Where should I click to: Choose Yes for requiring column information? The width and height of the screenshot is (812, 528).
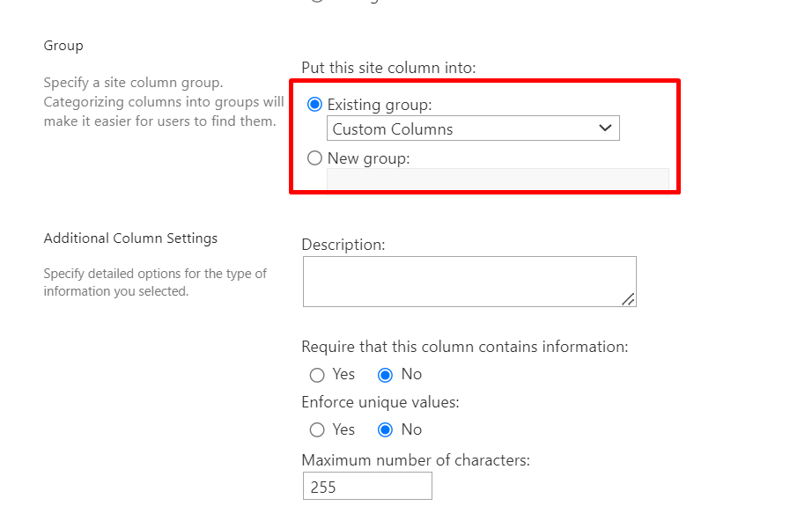[x=317, y=375]
